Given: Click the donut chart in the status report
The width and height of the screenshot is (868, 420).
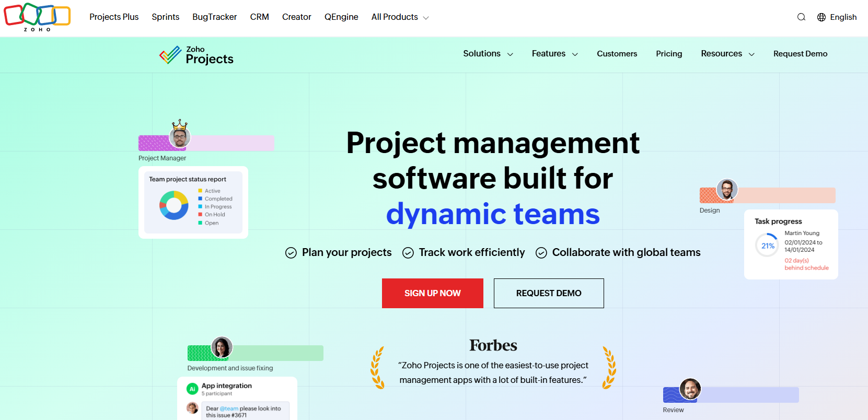Looking at the screenshot, I should [x=174, y=205].
